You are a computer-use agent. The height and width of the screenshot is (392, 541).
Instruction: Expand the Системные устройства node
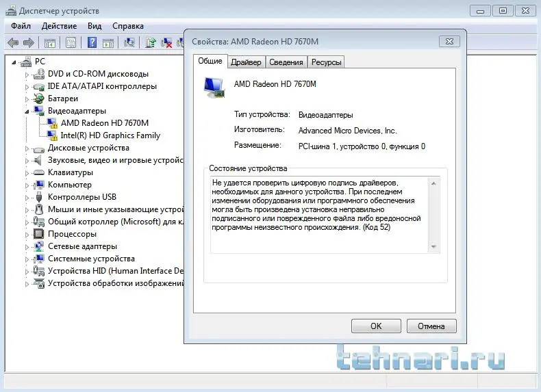tap(27, 259)
